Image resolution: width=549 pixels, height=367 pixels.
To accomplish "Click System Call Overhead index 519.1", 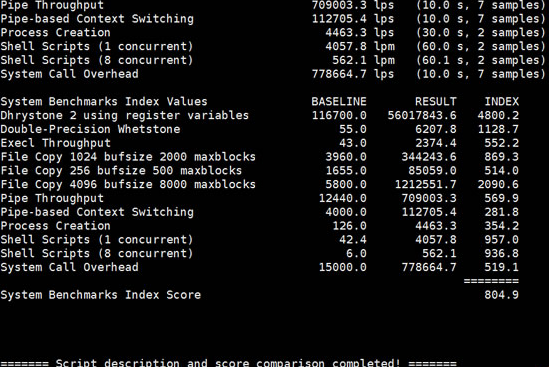I will point(502,268).
